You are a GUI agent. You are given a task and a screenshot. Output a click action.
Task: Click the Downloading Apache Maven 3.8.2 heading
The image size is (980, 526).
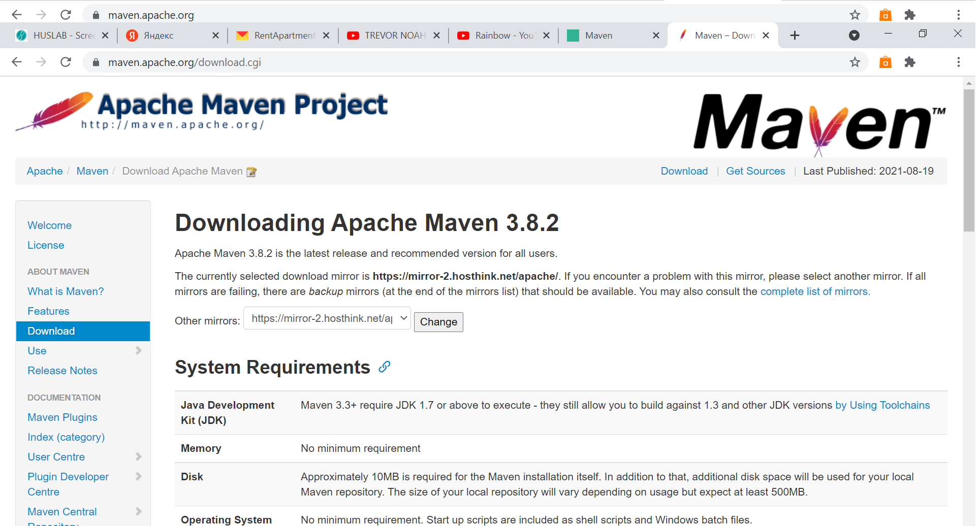pos(367,223)
